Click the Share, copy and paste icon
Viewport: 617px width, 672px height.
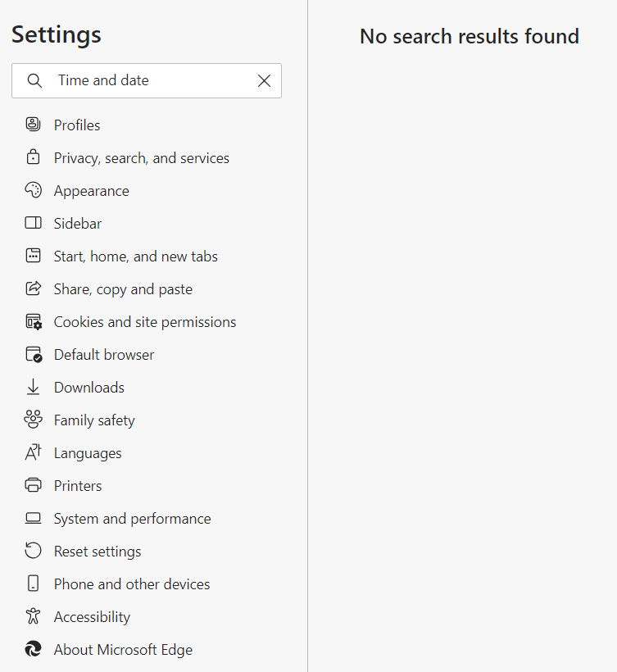tap(33, 288)
